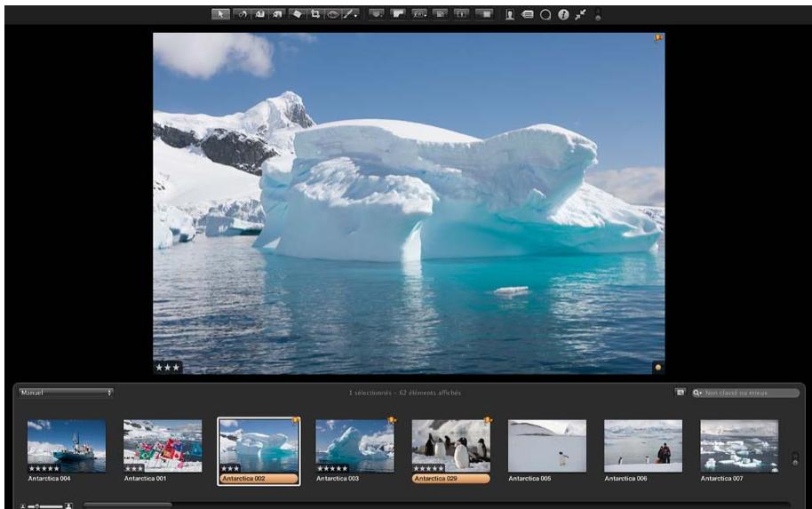Toggle the filmstrip lock switch at right
The height and width of the screenshot is (509, 812).
tap(795, 458)
